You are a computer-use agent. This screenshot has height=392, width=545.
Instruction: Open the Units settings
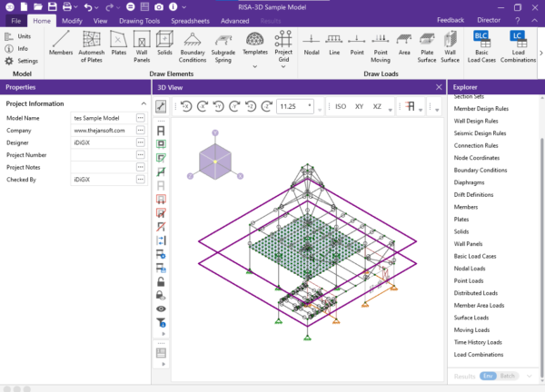(x=18, y=36)
